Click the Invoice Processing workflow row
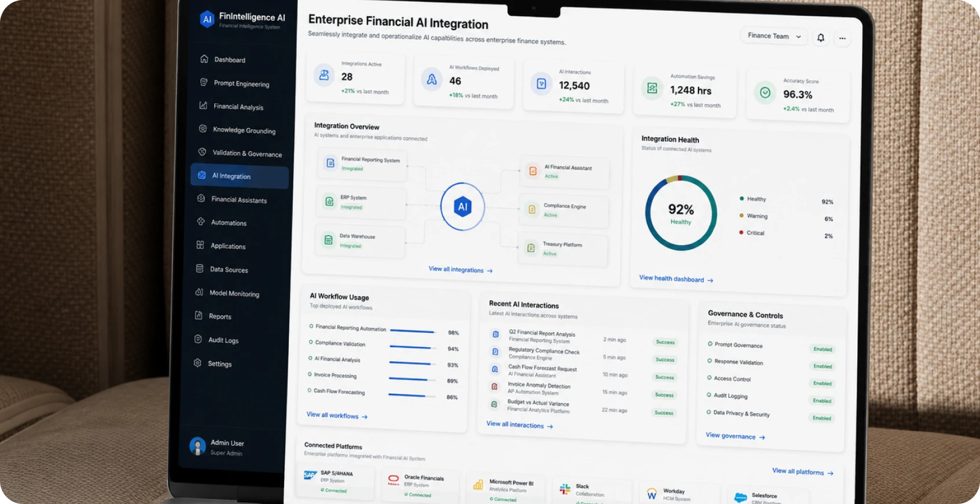 [384, 378]
